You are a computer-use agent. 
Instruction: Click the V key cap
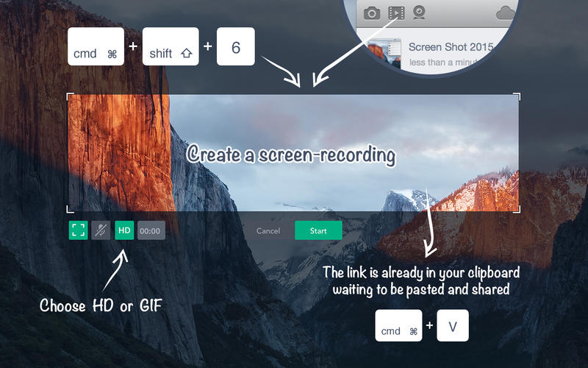(x=452, y=325)
